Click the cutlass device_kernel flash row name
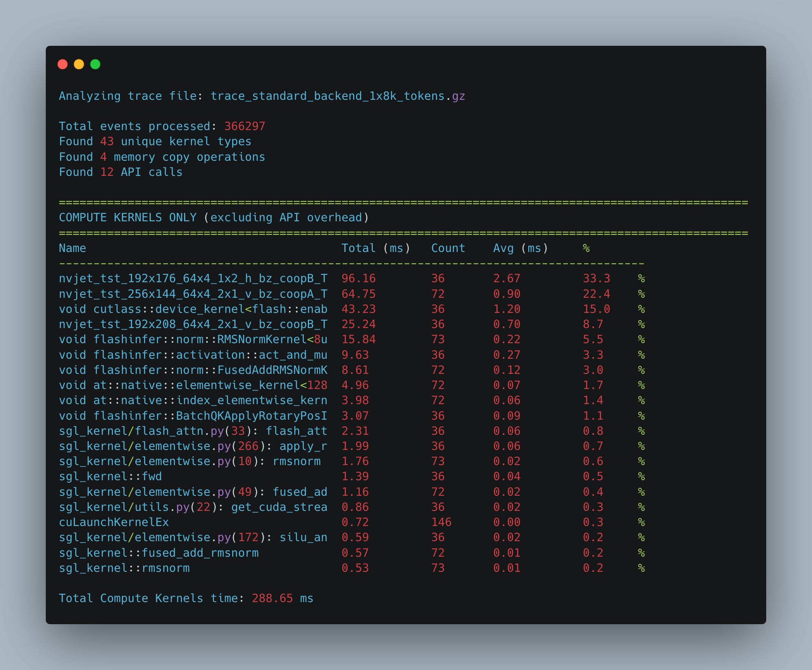This screenshot has width=812, height=670. (x=193, y=309)
